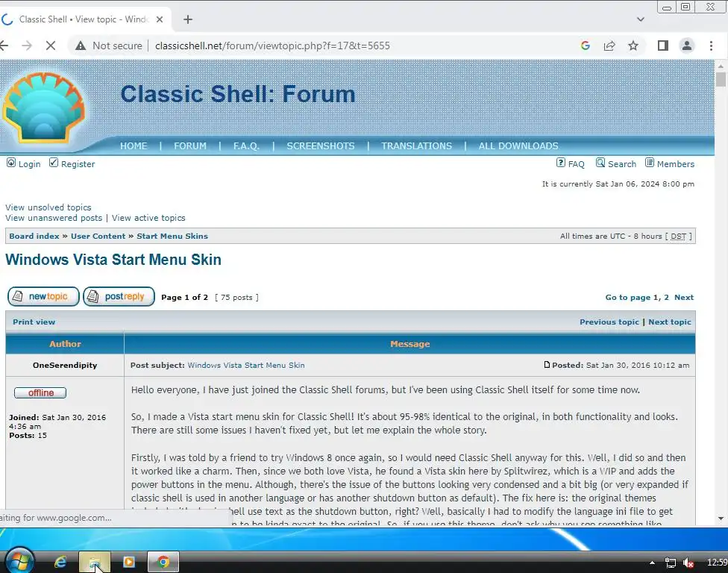Screen dimensions: 728x573
Task: Open Windows Media Player from taskbar
Action: (128, 563)
